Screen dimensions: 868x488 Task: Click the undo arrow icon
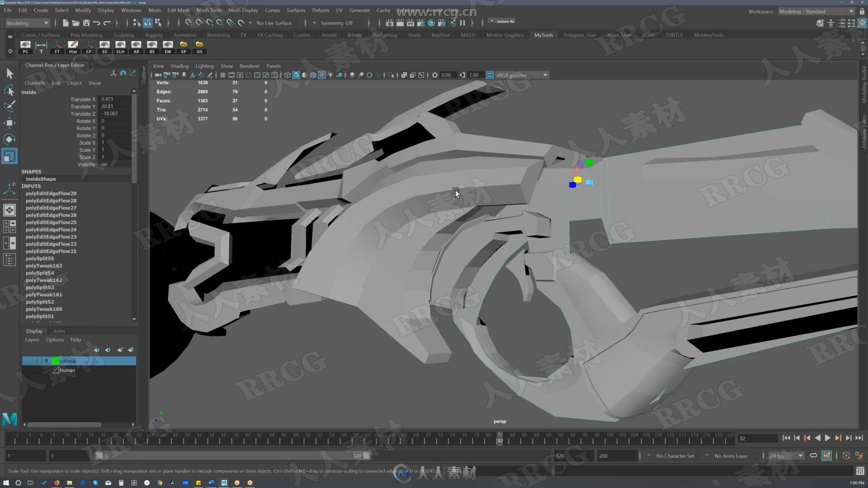[x=96, y=23]
